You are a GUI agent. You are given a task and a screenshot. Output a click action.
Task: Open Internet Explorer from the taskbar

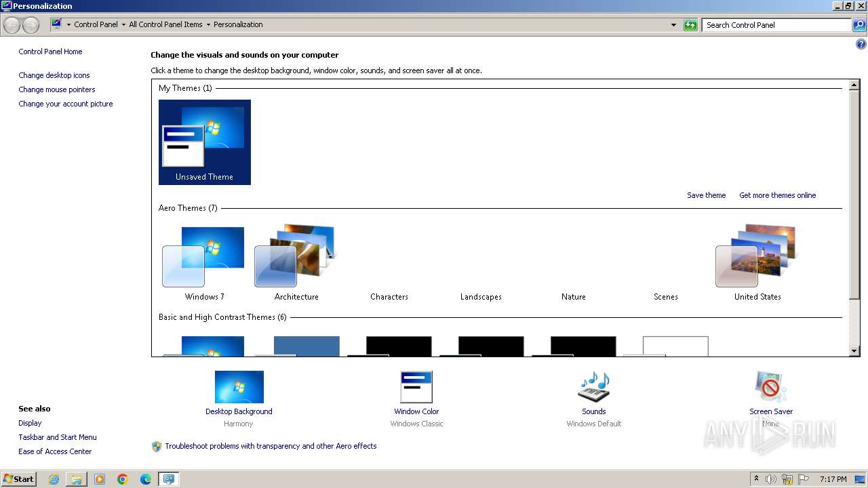[54, 479]
